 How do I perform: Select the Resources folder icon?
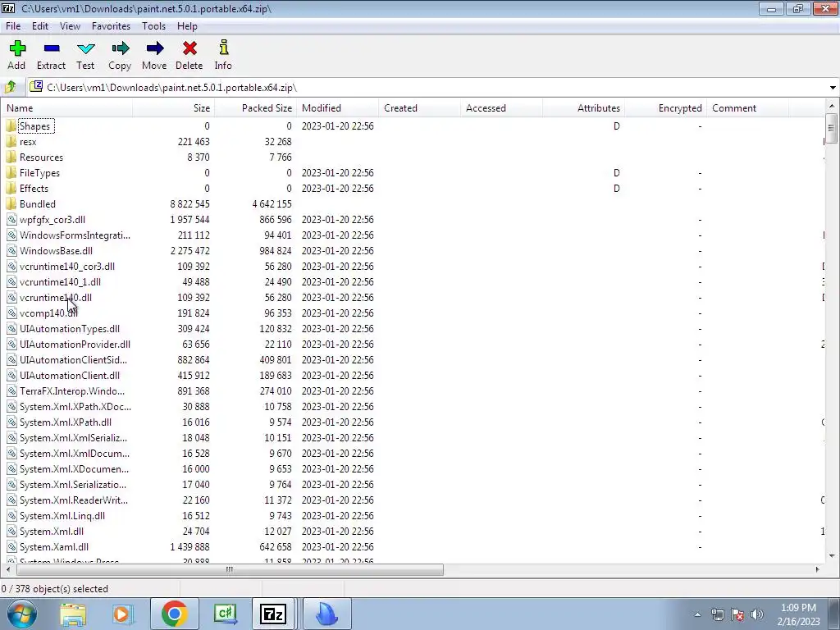click(x=11, y=157)
